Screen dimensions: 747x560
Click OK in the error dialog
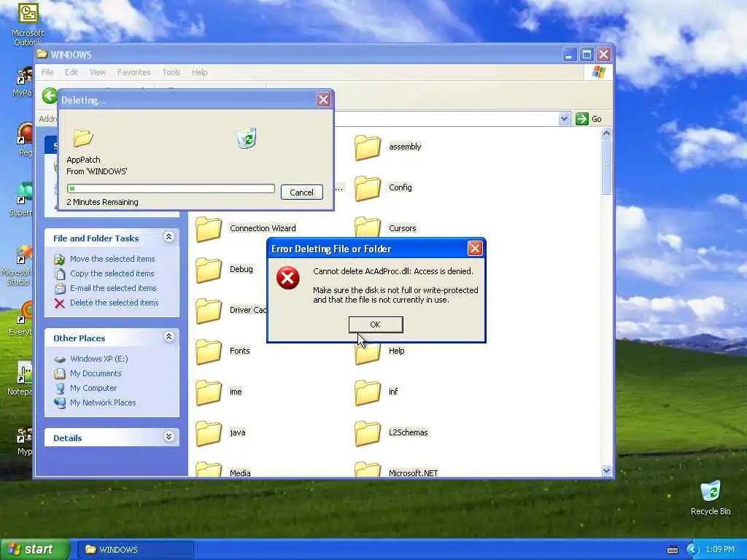coord(376,324)
